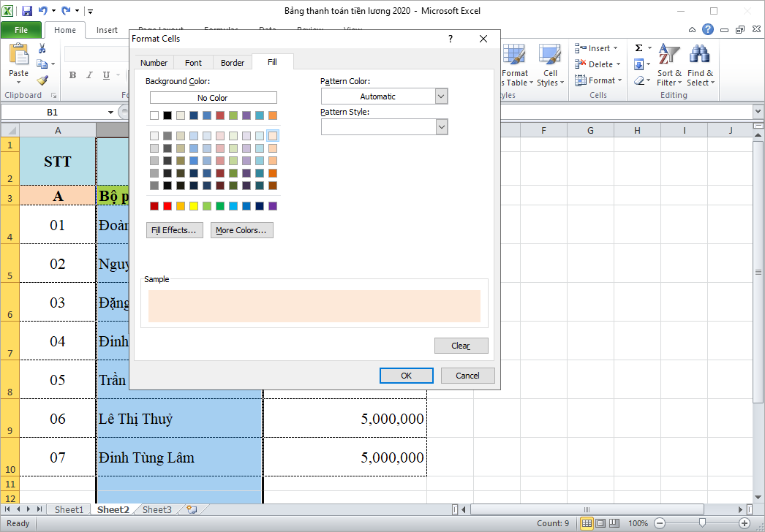The image size is (765, 532).
Task: Open the Format dropdown in Cells group
Action: click(x=599, y=80)
